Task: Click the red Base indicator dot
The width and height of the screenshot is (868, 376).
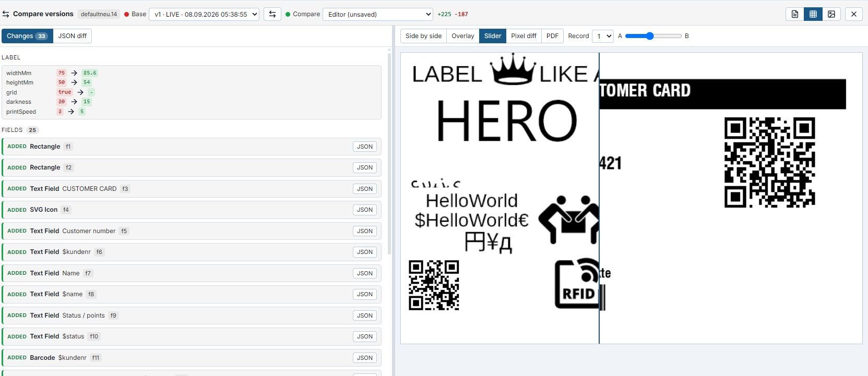Action: [126, 14]
